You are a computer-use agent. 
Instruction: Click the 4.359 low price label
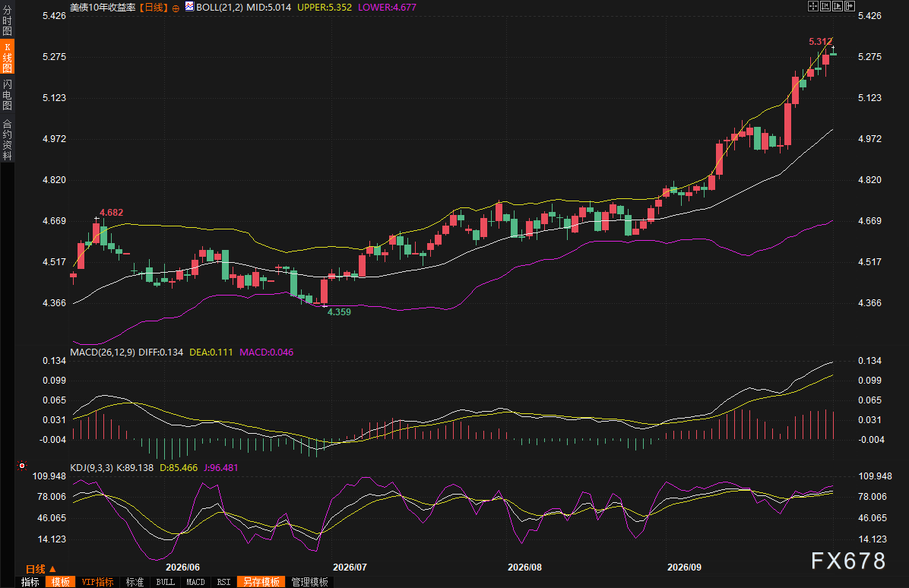tap(339, 311)
